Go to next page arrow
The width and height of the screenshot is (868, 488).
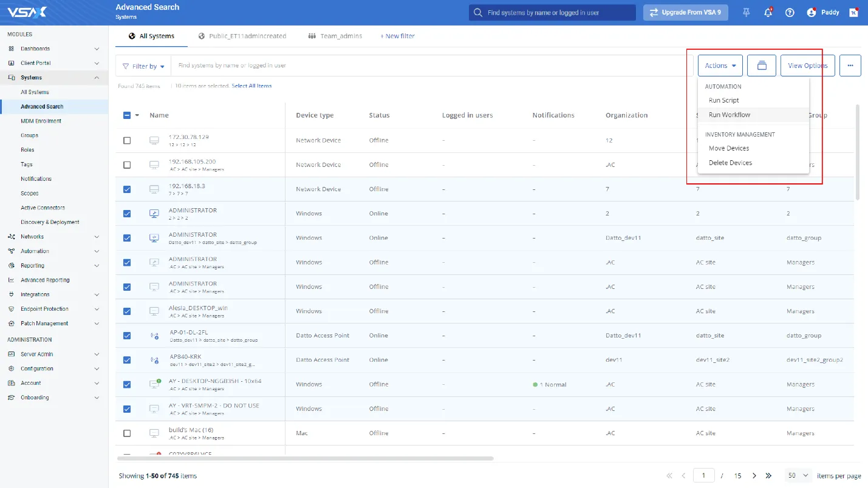click(x=754, y=476)
